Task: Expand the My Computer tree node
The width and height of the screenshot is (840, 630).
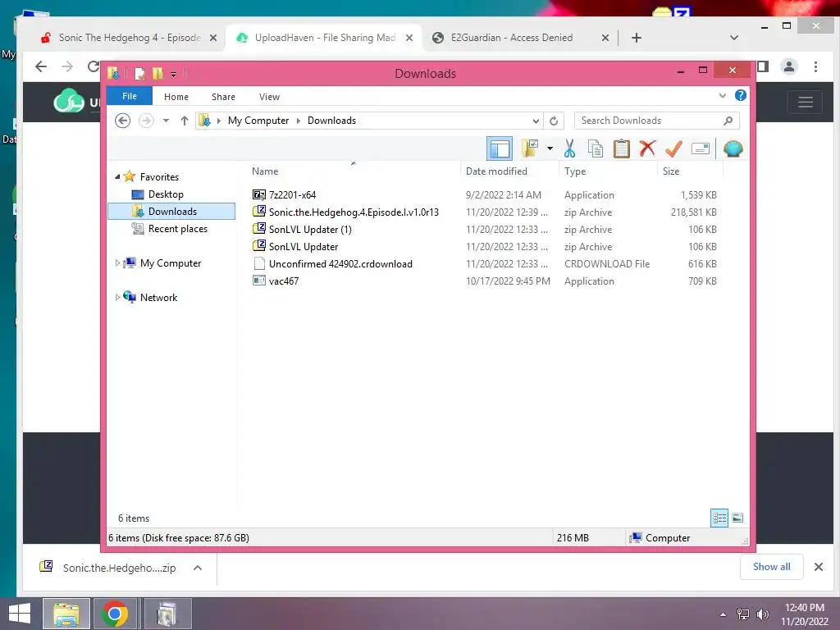Action: (x=117, y=263)
